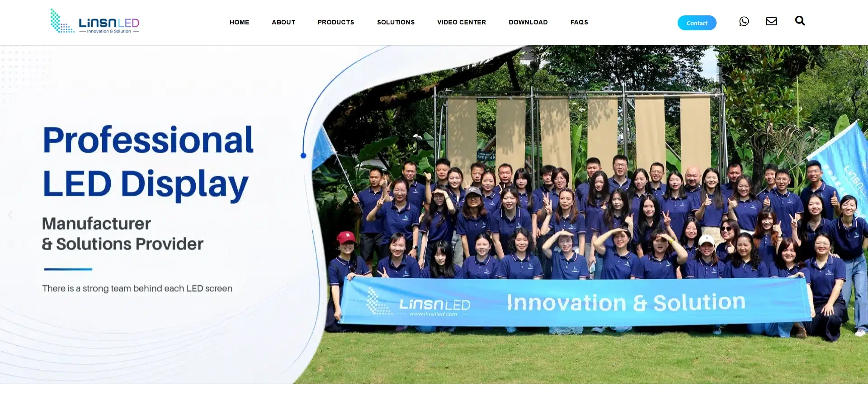Open WhatsApp chat icon in header
868x399 pixels.
pos(744,21)
